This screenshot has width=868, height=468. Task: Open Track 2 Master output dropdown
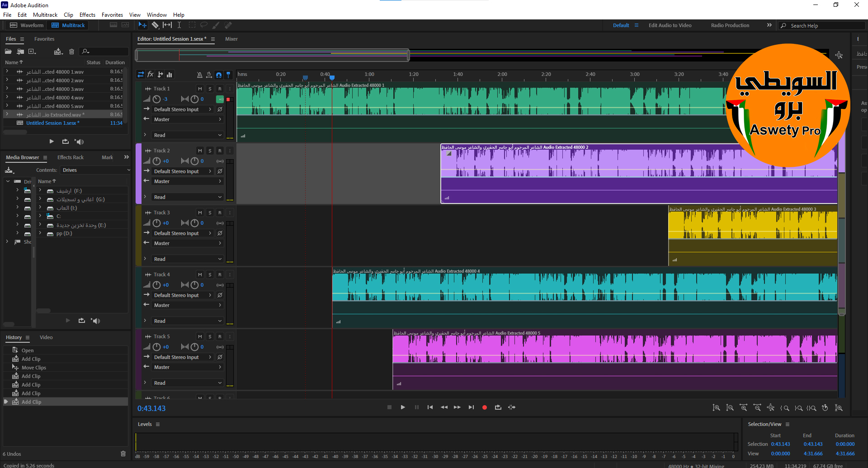coord(187,181)
